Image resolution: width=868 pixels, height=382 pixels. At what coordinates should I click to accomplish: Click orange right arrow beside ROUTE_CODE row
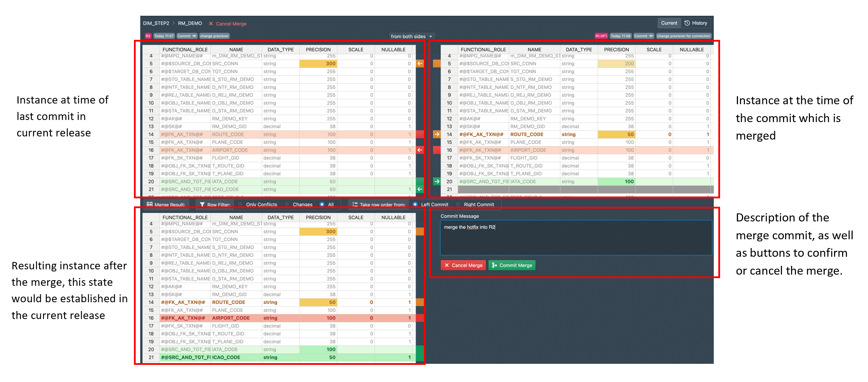(x=436, y=134)
